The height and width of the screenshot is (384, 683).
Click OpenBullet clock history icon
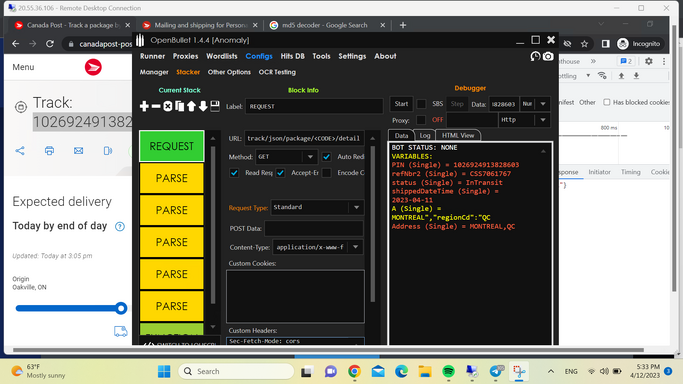535,57
